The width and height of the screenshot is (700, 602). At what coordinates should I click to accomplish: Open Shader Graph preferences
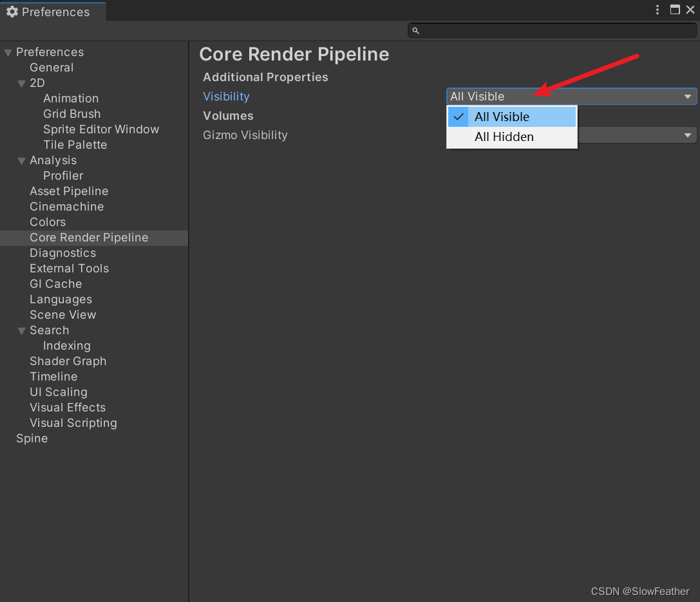point(68,361)
